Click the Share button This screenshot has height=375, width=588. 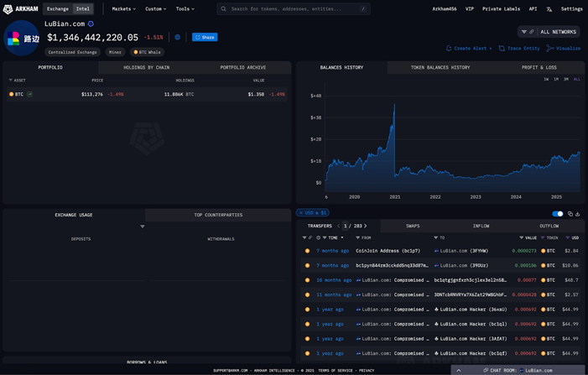(205, 38)
